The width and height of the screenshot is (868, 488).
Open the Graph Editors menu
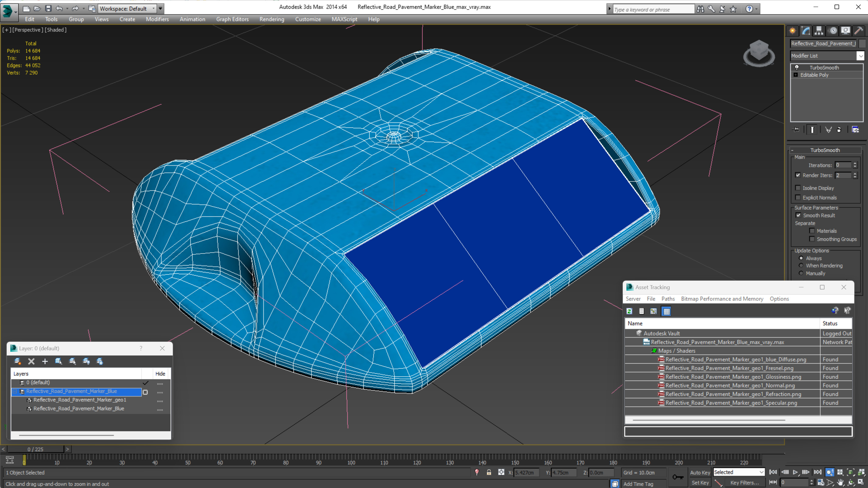(x=232, y=19)
